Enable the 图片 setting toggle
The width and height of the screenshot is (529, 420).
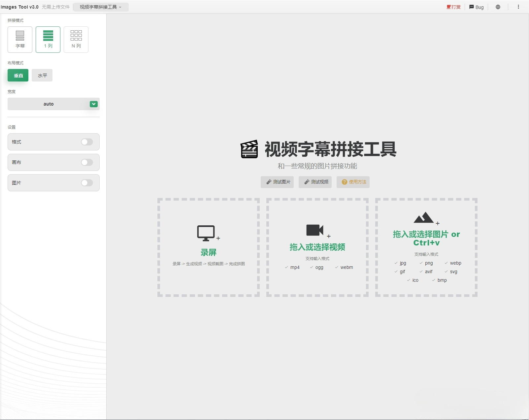point(87,183)
